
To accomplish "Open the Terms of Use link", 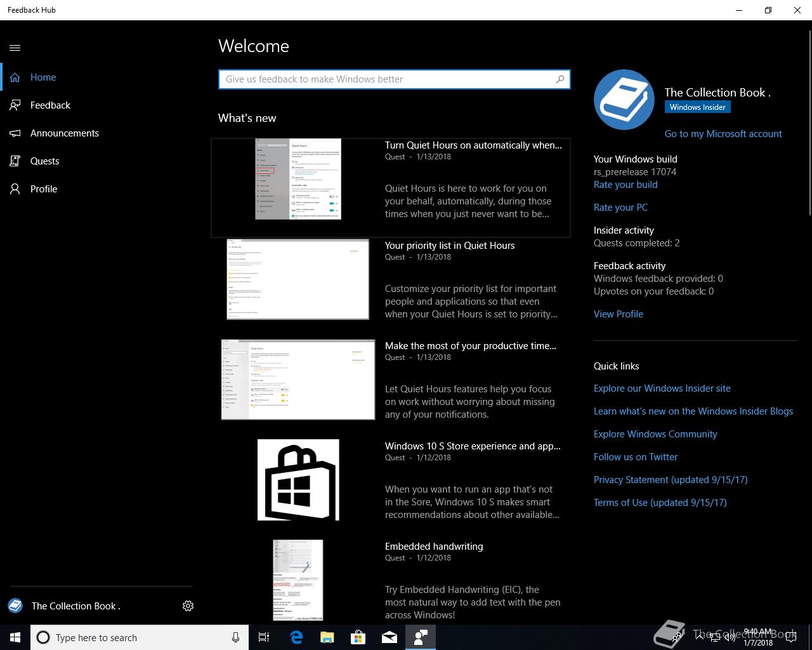I will 660,503.
